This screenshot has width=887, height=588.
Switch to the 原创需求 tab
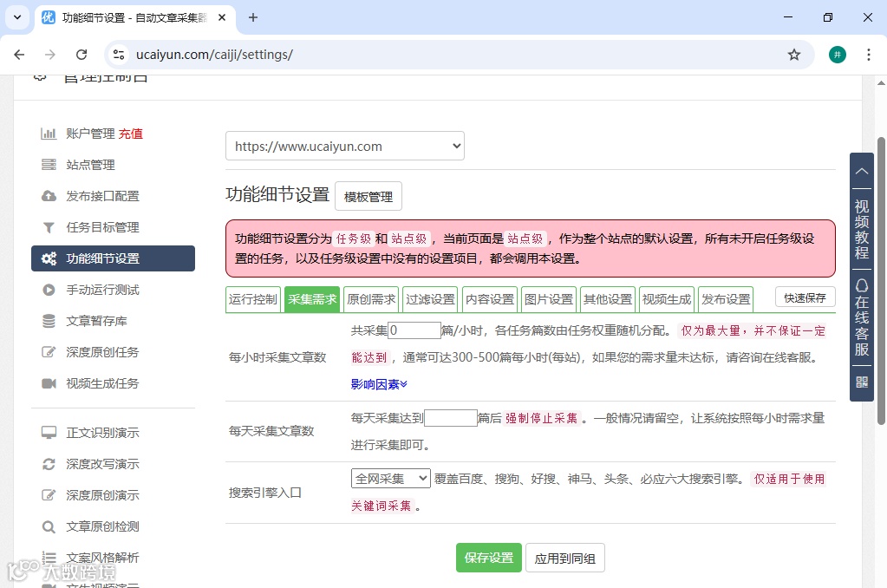[x=371, y=299]
